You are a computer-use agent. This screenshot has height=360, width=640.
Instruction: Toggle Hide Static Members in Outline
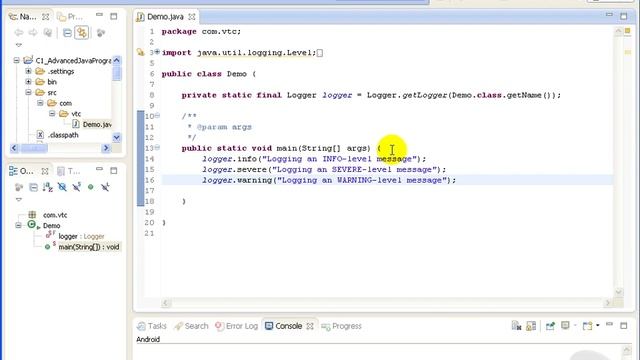[x=76, y=187]
